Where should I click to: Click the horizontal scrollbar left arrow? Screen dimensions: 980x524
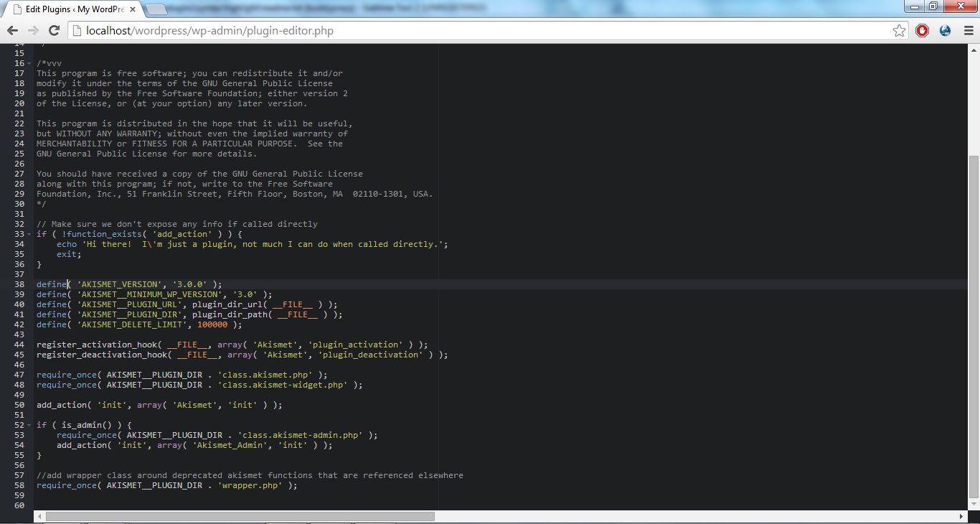(39, 516)
